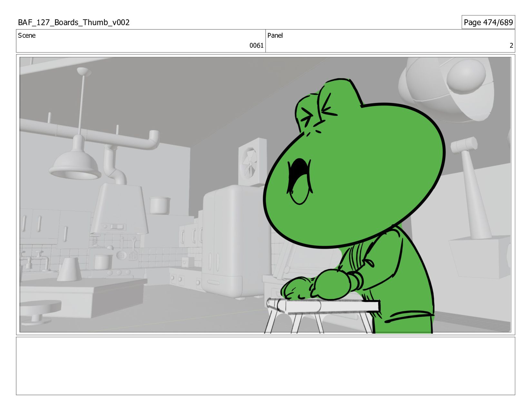532x411 pixels.
Task: Click the empty notes box below panel
Action: [265, 366]
